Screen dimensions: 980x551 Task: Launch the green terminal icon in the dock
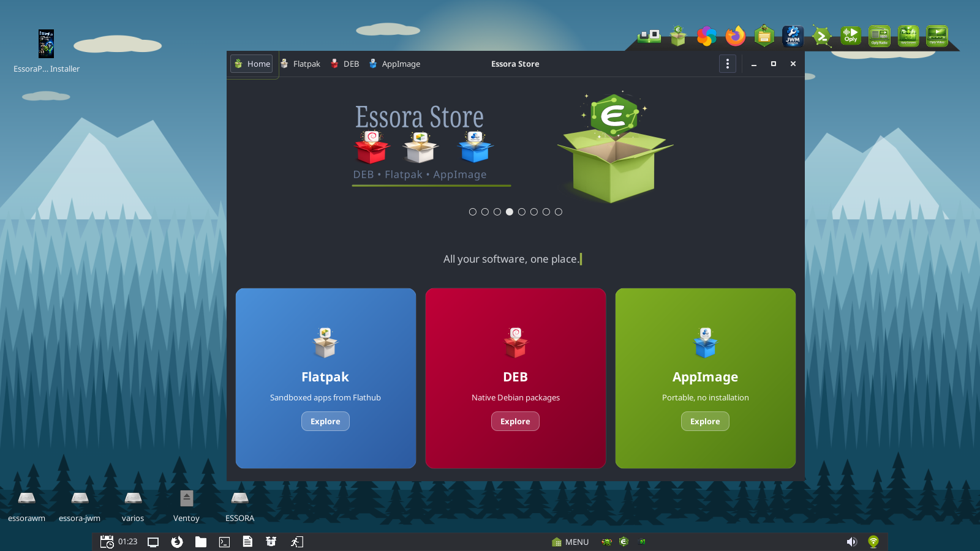pos(821,36)
